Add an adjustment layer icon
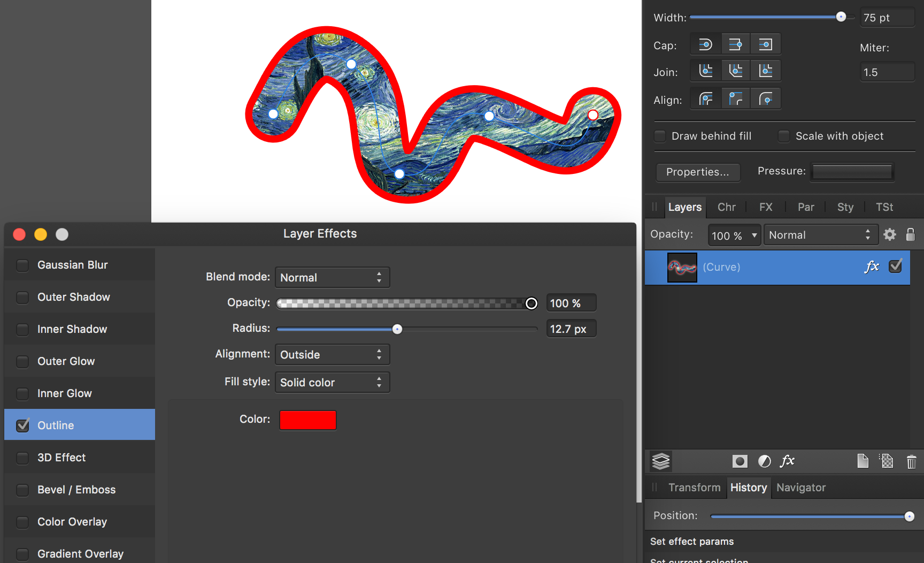The width and height of the screenshot is (924, 563). (765, 461)
